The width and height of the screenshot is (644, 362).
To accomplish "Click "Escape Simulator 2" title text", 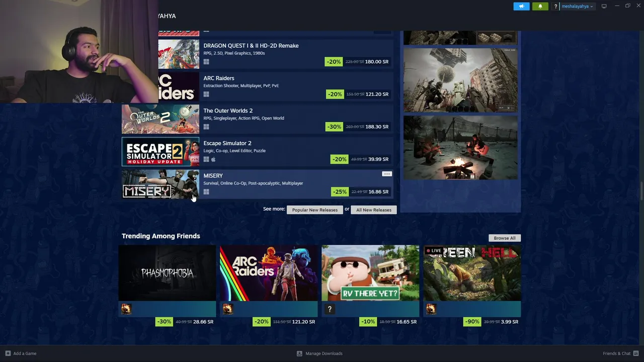I will coord(227,143).
